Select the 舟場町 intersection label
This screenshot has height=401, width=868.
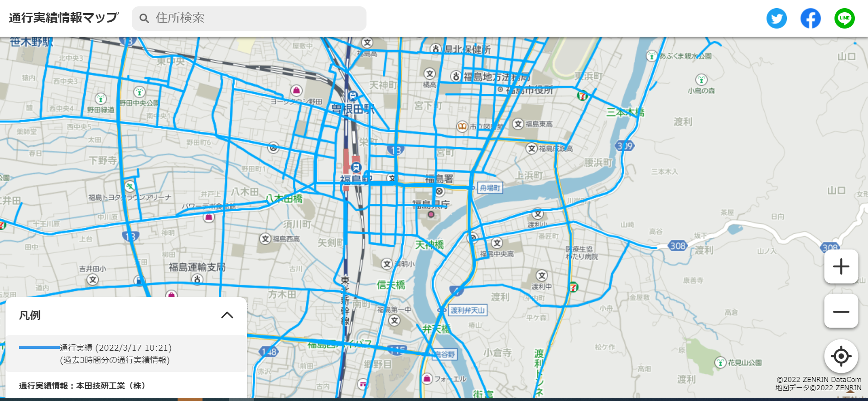tap(490, 188)
